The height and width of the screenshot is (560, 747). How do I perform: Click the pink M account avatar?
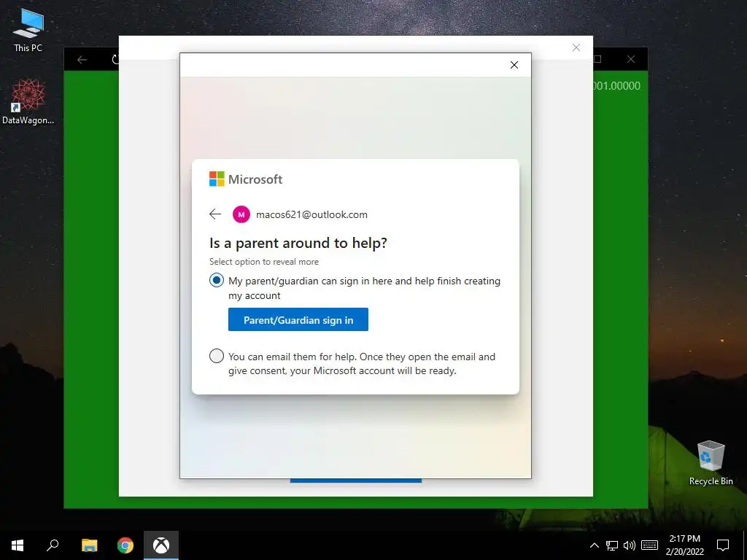(241, 214)
